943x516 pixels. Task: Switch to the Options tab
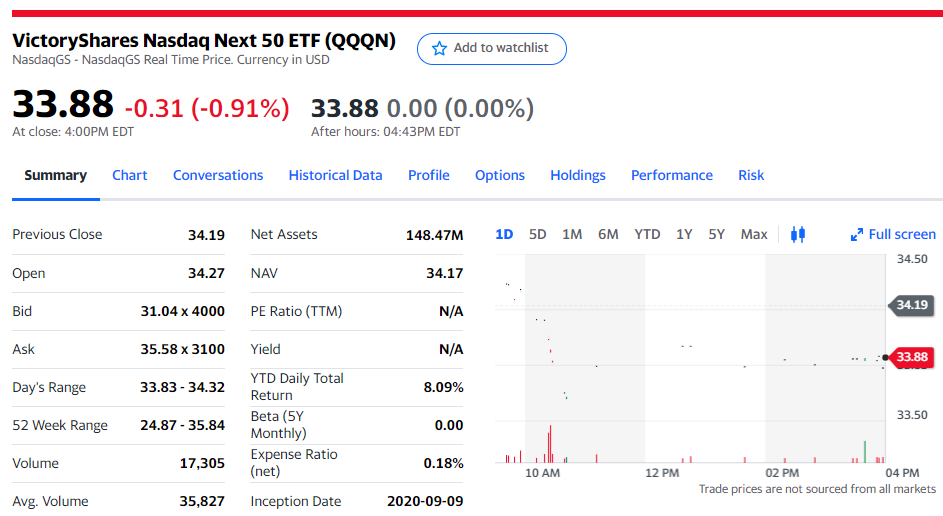500,175
